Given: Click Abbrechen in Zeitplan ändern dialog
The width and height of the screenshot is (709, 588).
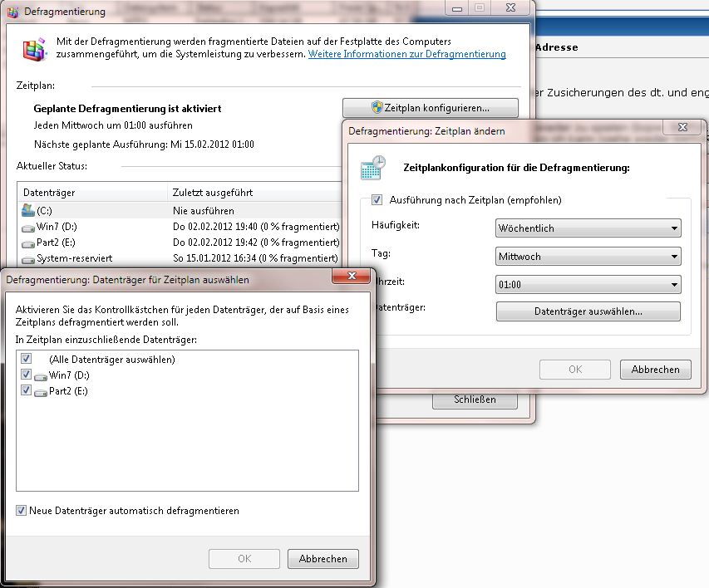Looking at the screenshot, I should (655, 370).
